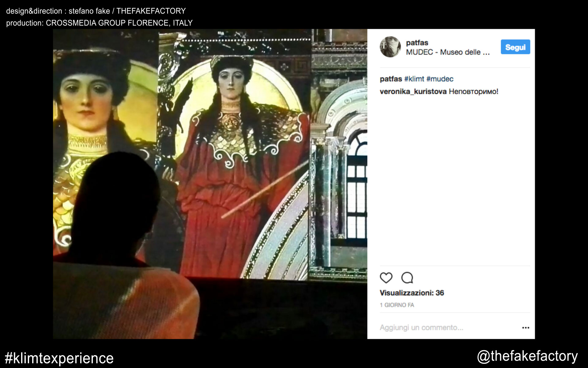Click the production CROSSMEDIA GROUP FLORENCE credit
This screenshot has height=368, width=588.
99,23
